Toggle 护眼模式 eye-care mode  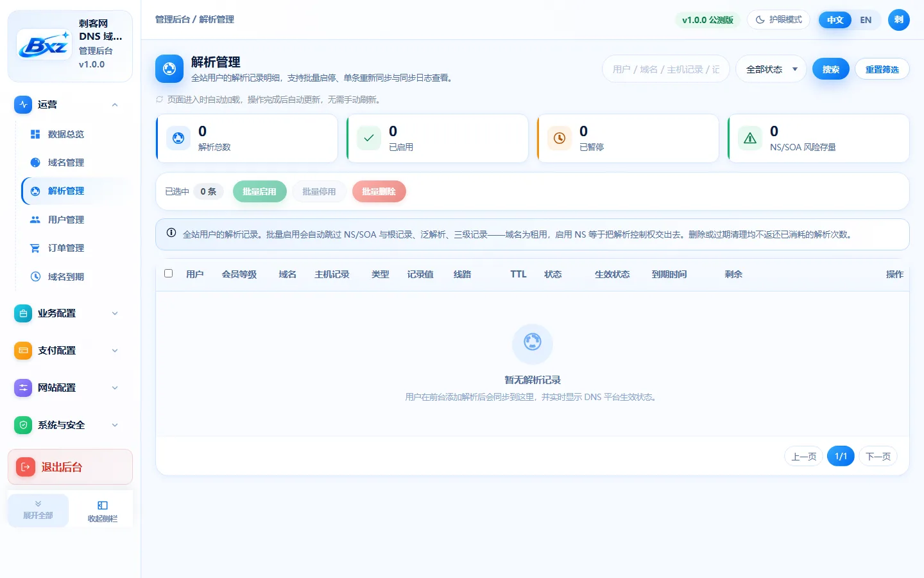[x=778, y=20]
